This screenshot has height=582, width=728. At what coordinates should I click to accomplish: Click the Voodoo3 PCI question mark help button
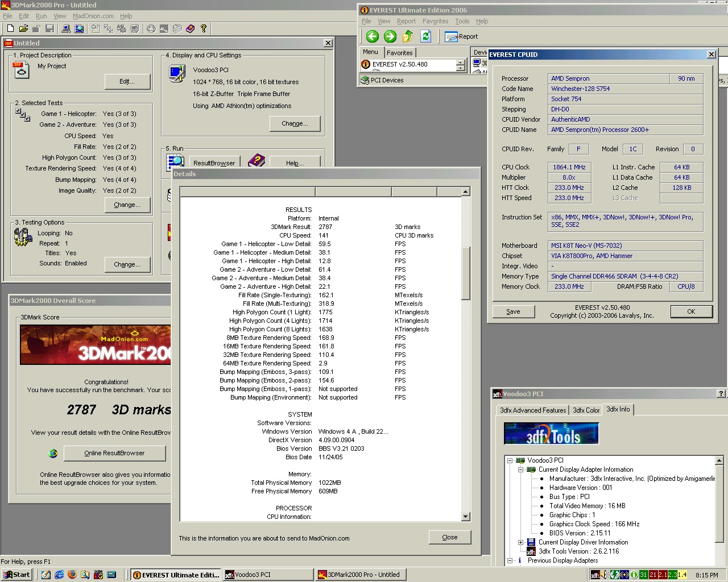pos(721,393)
